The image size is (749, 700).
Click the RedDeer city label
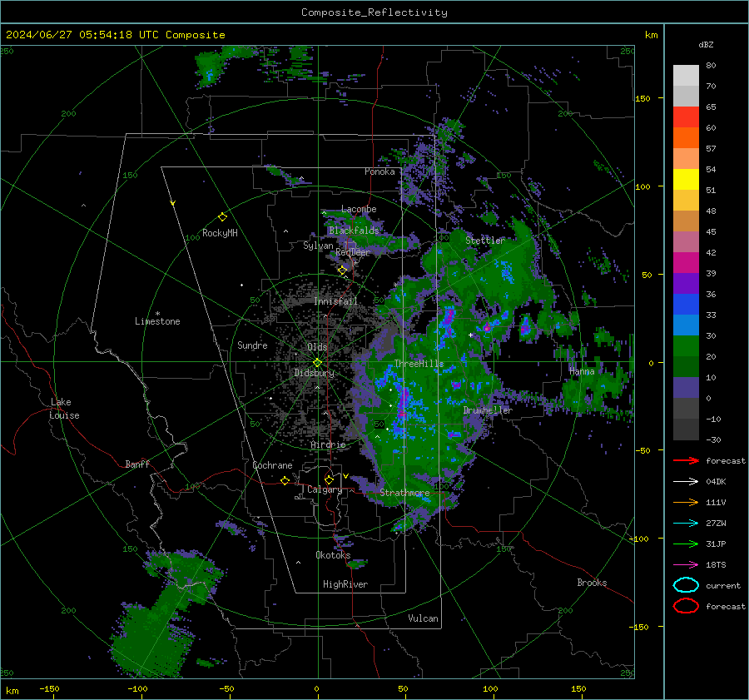point(353,252)
